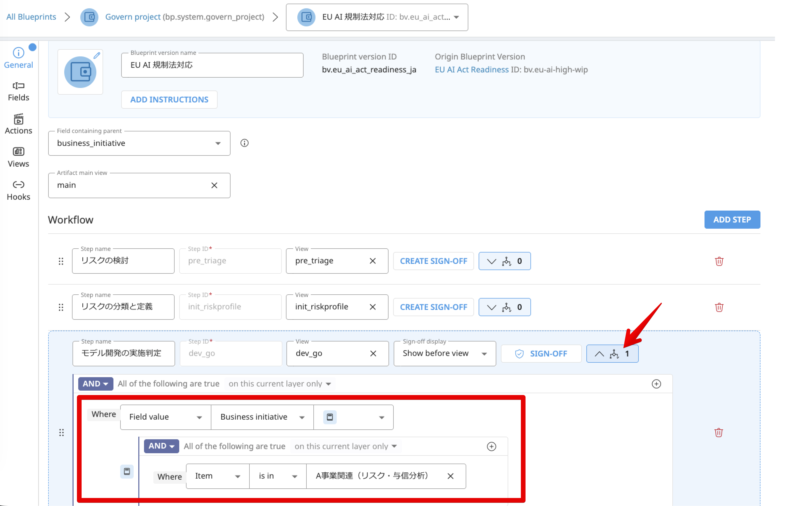Edit blueprint avatar with pencil icon

pyautogui.click(x=97, y=56)
